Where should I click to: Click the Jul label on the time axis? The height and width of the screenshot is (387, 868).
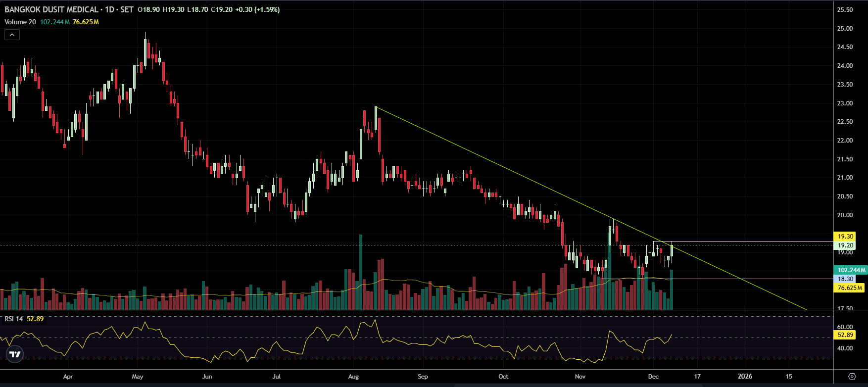pos(277,377)
